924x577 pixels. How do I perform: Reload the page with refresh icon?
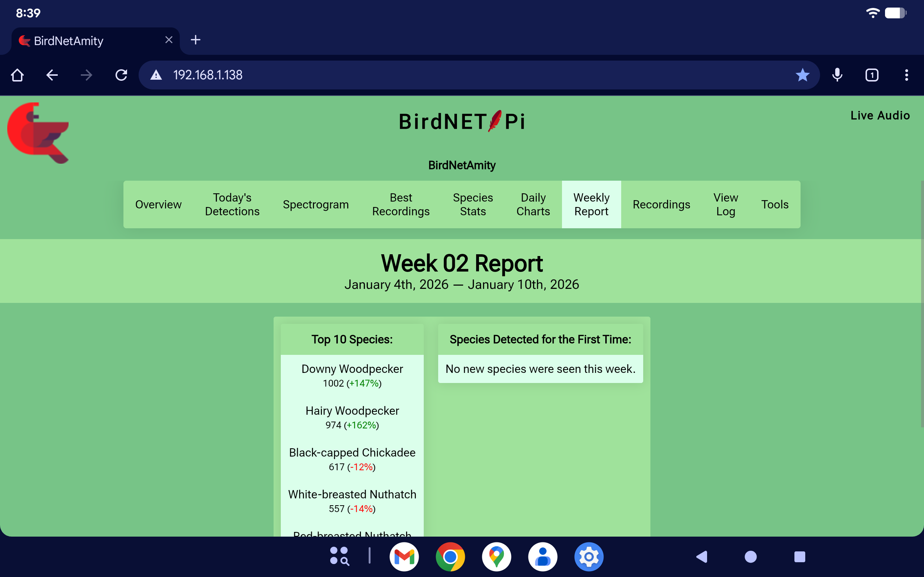(121, 75)
